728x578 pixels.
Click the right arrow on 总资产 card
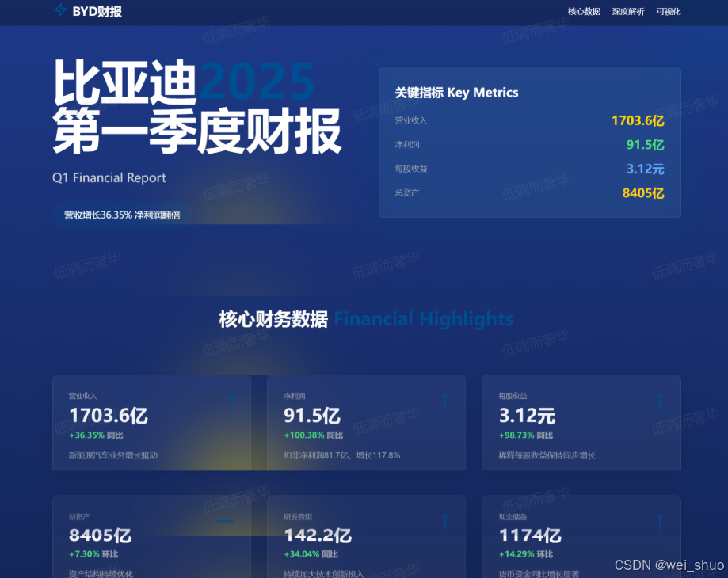click(225, 522)
